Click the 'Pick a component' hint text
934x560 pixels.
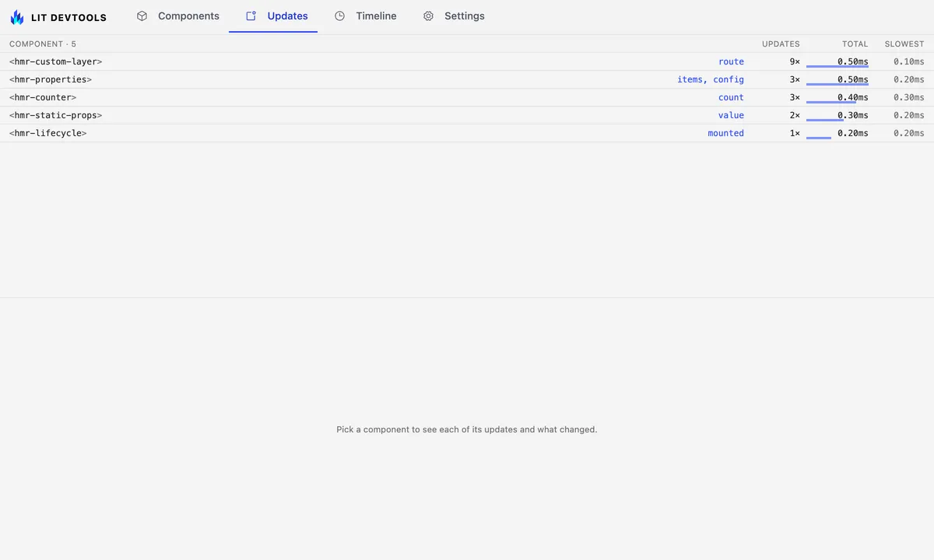(467, 429)
